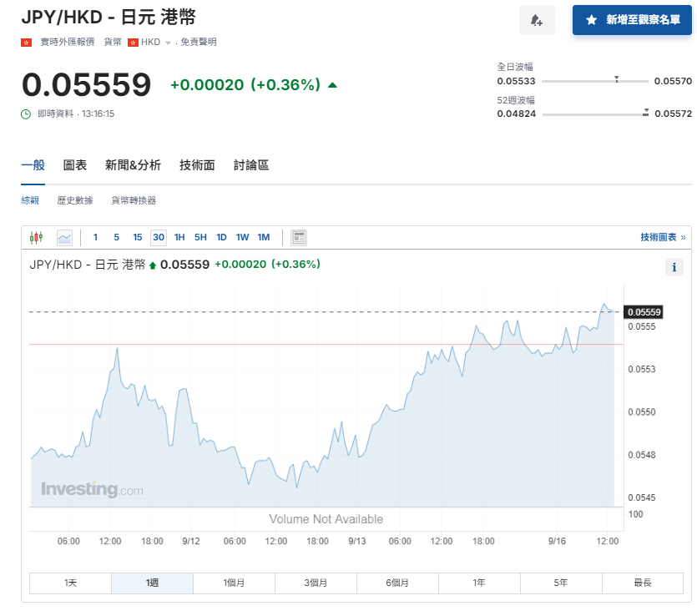697x616 pixels.
Task: Open the chart info icon on the right
Action: pyautogui.click(x=674, y=267)
